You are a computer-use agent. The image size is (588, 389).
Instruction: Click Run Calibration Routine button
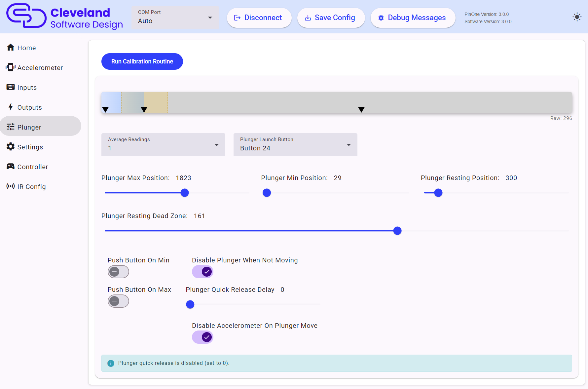click(142, 61)
